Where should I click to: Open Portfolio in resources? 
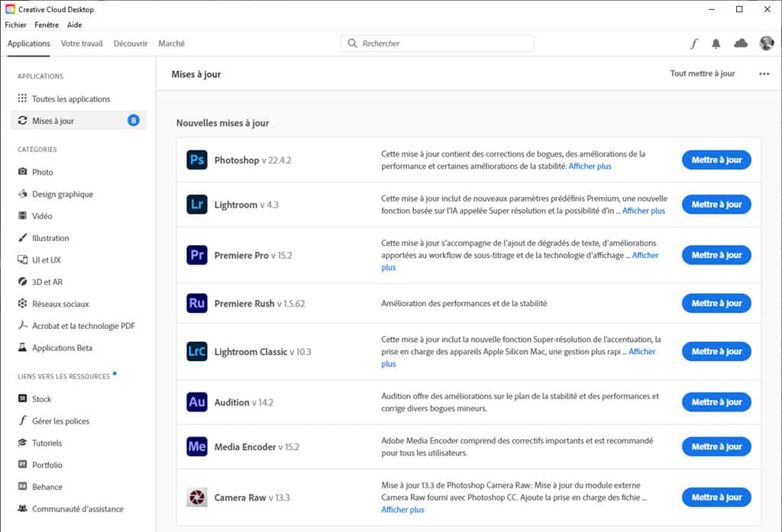click(x=47, y=465)
